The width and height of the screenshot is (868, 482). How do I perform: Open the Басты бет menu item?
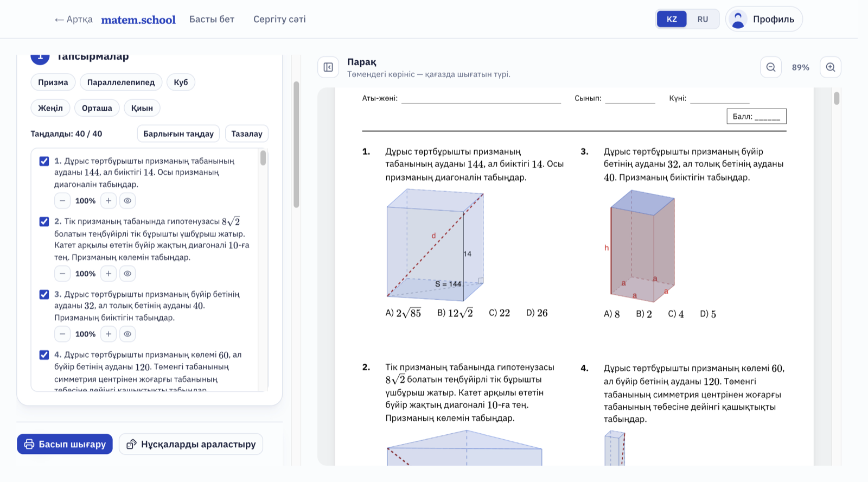(x=212, y=19)
